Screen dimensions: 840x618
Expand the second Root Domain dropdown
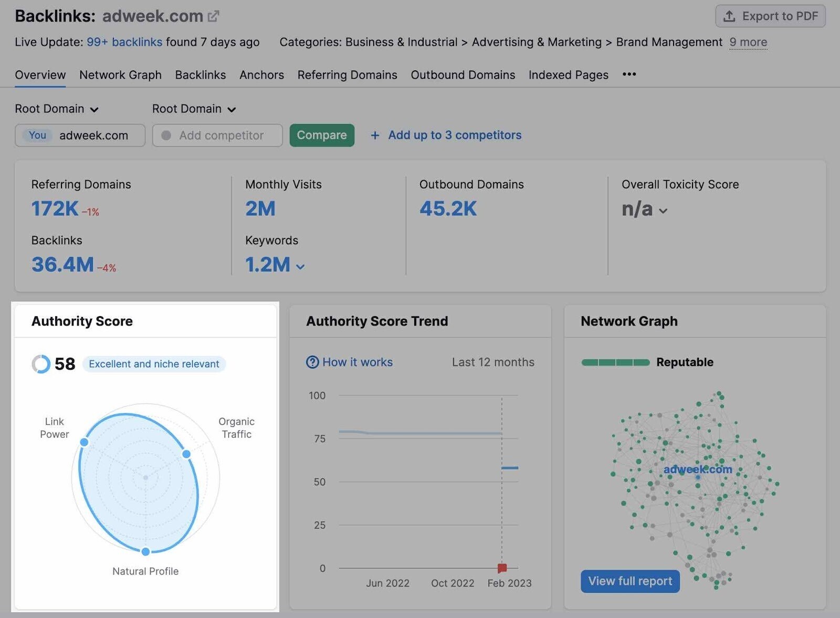tap(194, 109)
